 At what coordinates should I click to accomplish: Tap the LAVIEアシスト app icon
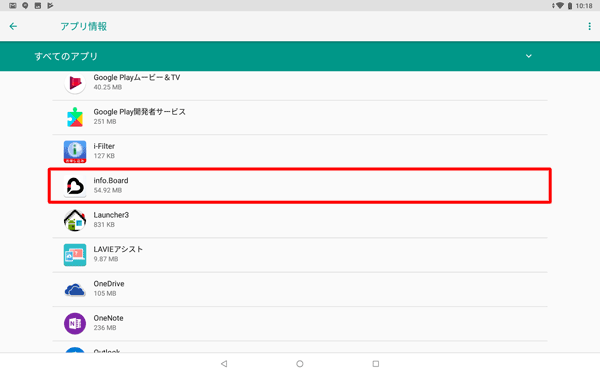coord(75,255)
